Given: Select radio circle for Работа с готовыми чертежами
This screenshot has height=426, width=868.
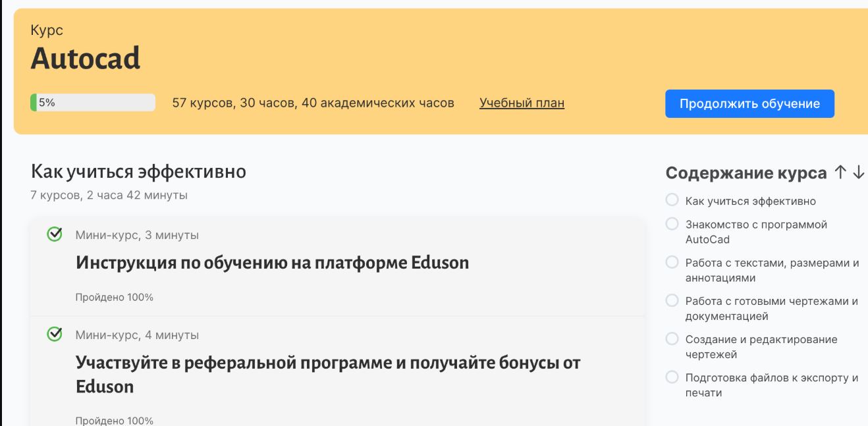Looking at the screenshot, I should point(672,301).
